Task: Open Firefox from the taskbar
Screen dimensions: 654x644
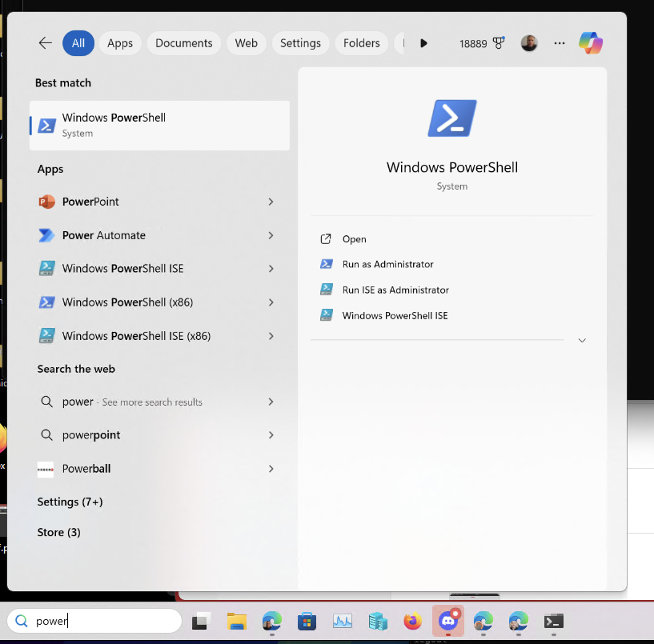Action: coord(412,621)
